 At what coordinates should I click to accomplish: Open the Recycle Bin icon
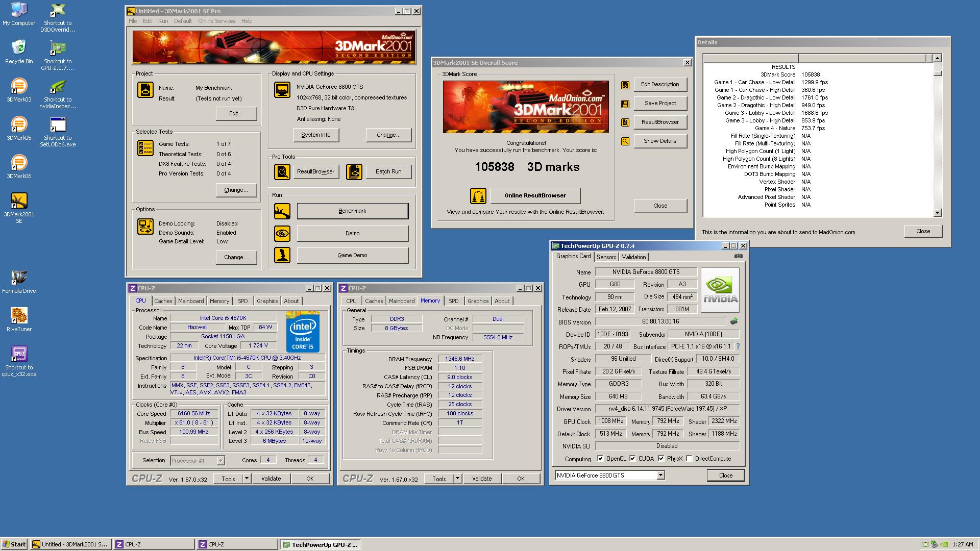click(19, 52)
